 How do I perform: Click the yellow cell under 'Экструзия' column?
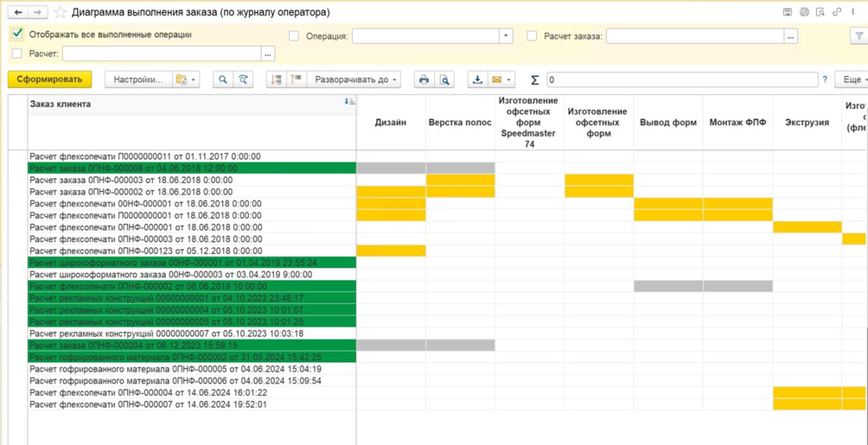point(807,227)
